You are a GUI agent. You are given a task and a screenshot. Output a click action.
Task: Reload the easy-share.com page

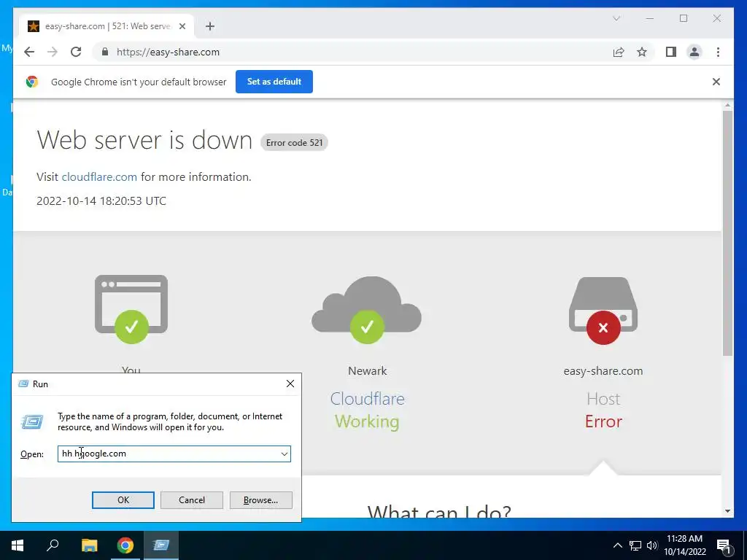76,52
